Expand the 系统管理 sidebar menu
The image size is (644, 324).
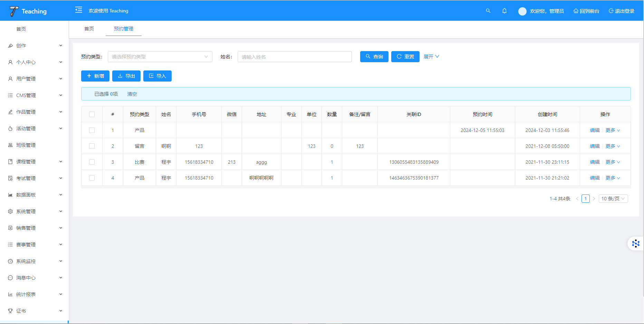pos(35,211)
